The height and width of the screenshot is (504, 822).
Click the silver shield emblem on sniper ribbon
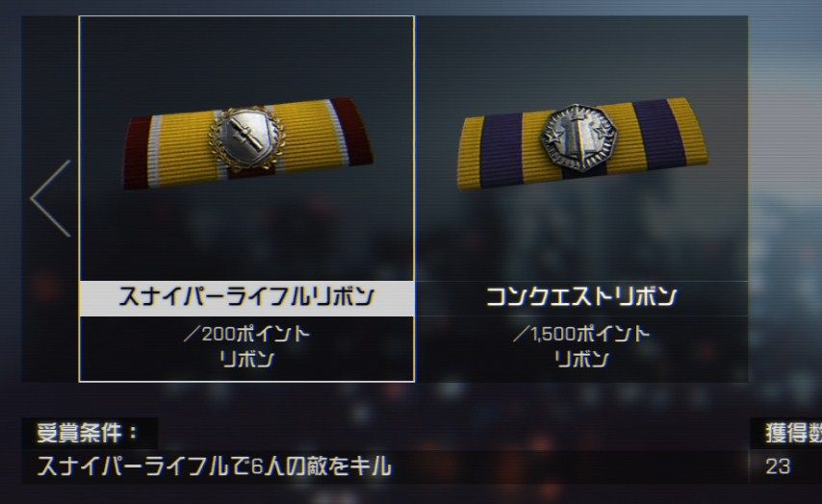pyautogui.click(x=247, y=139)
